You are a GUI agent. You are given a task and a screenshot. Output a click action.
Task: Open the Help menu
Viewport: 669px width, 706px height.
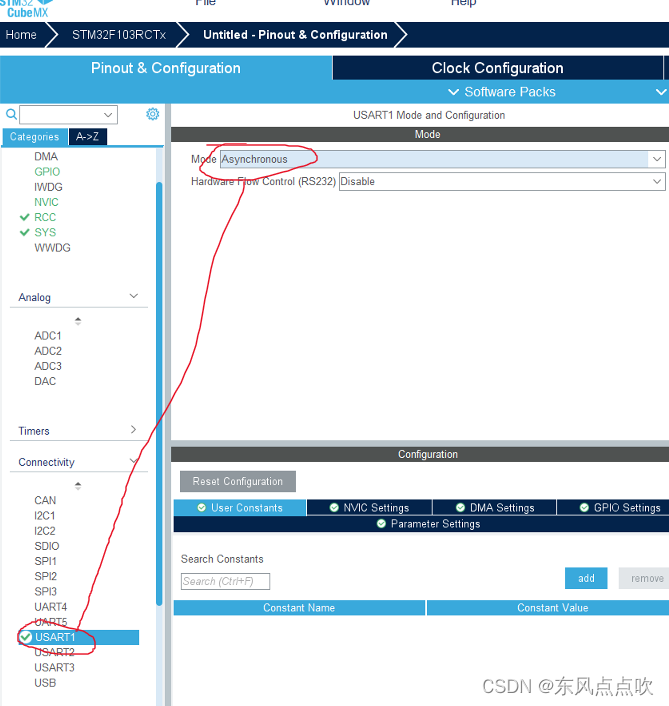point(463,3)
